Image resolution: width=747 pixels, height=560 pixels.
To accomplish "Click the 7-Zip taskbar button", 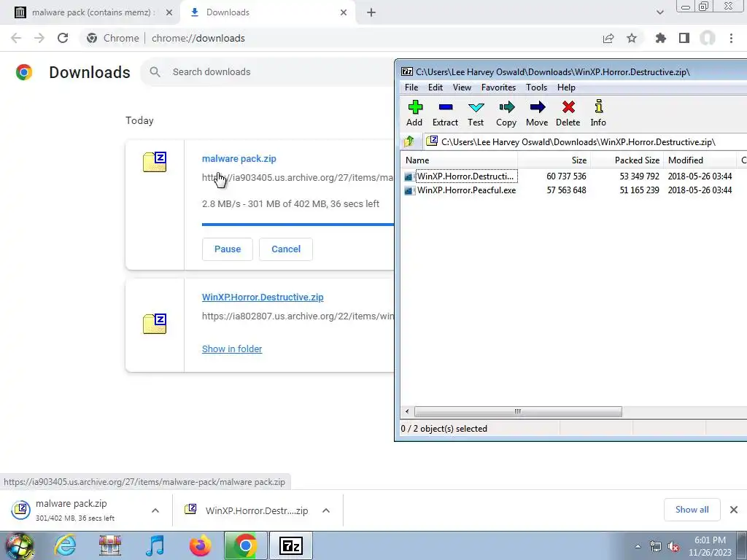I will [x=291, y=545].
